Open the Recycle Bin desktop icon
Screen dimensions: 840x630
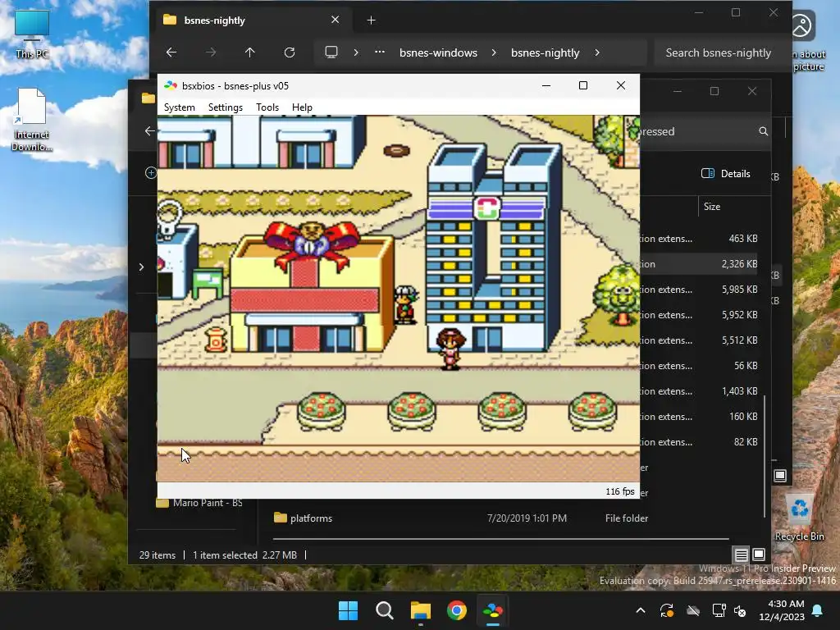coord(799,518)
